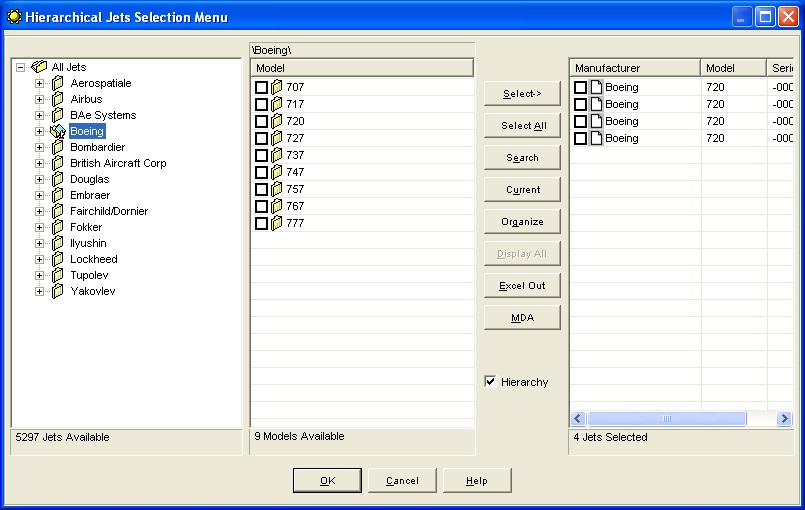Uncheck the Hierarchy checkbox
Viewport: 805px width, 510px height.
coord(490,382)
